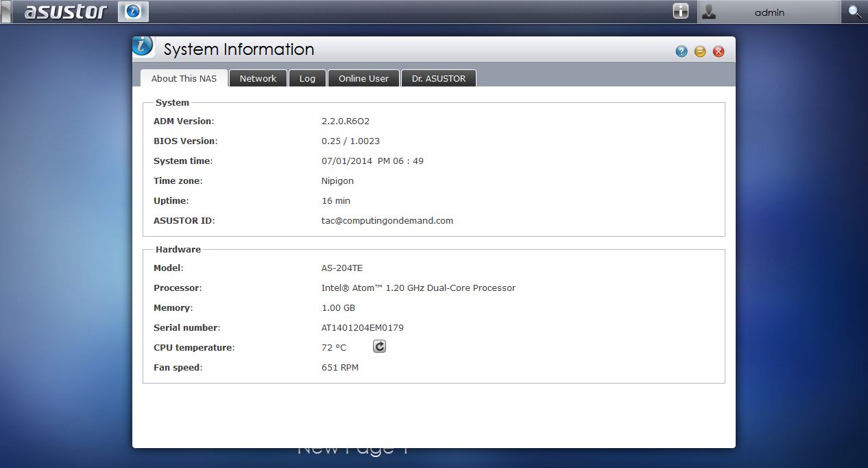Screen dimensions: 868x468
Task: Open the admin account menu
Action: coord(769,12)
